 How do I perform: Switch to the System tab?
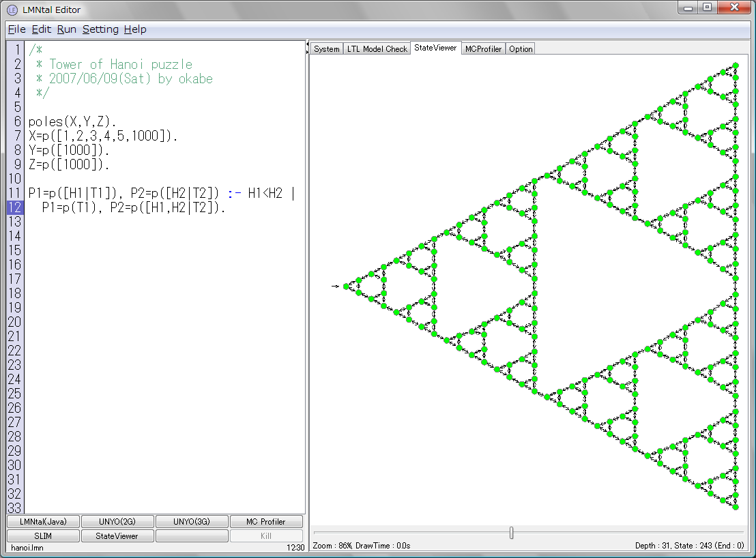click(327, 49)
